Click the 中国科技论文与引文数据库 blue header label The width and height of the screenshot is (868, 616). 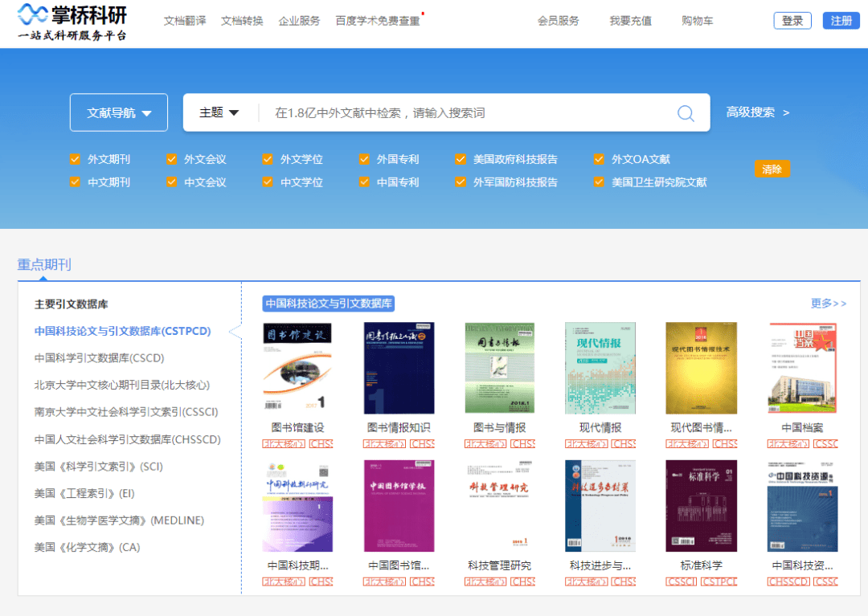pyautogui.click(x=328, y=304)
